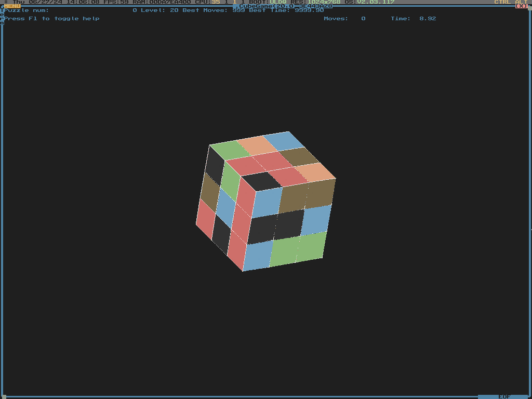Click the olive facelet on the cube's top face

point(299,156)
